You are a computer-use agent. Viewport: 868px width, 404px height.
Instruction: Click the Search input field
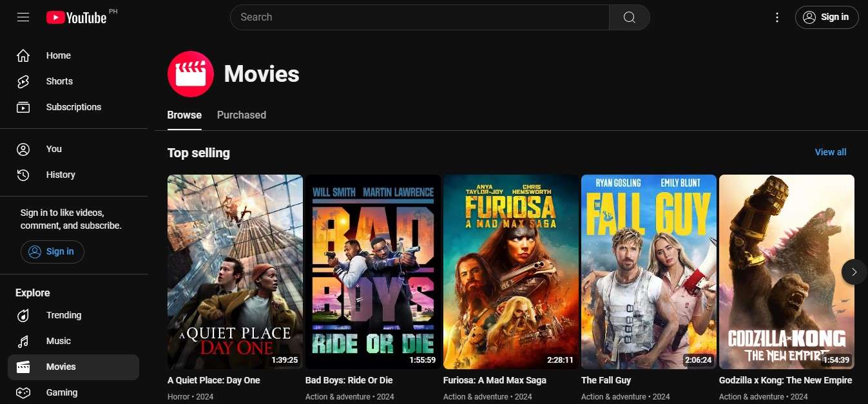coord(420,17)
